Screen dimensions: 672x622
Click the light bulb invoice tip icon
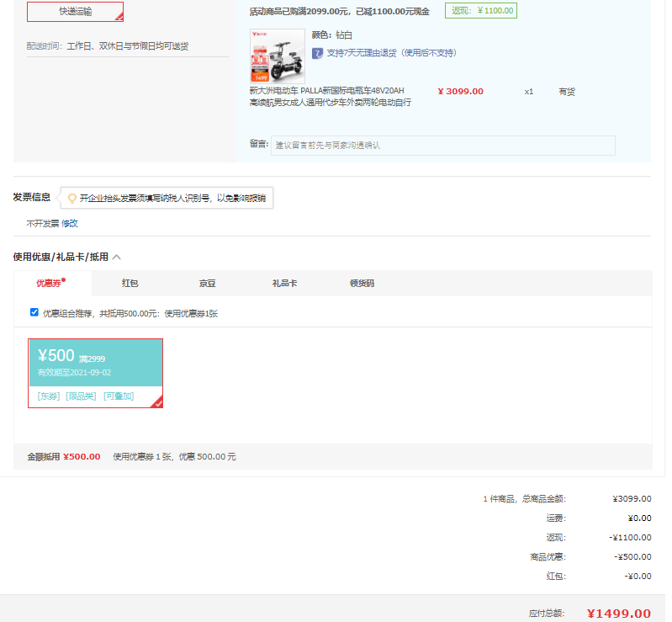tap(72, 198)
